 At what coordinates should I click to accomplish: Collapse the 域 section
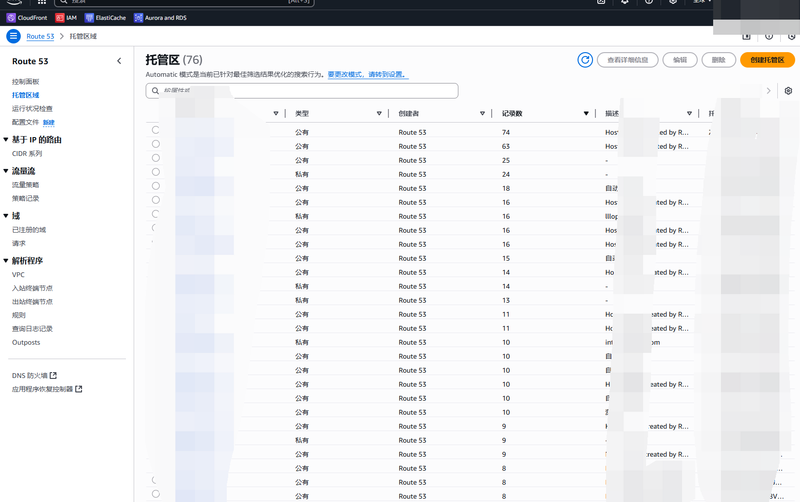click(6, 216)
